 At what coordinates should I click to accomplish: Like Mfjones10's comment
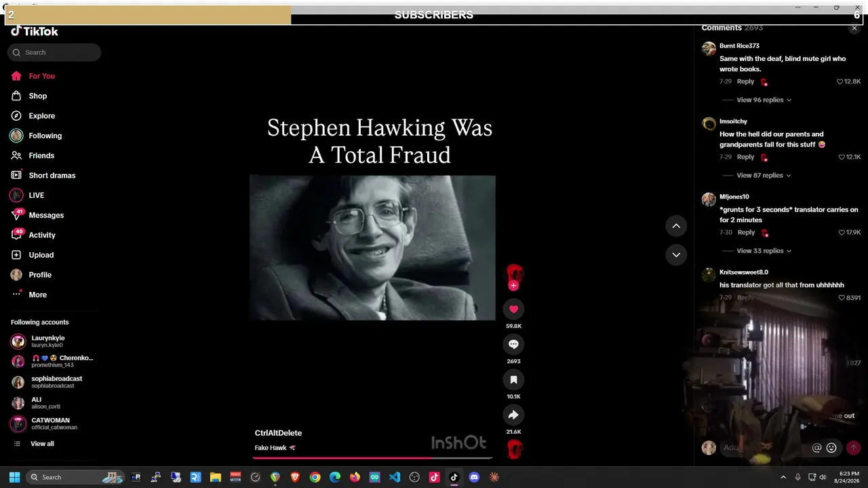(x=842, y=232)
